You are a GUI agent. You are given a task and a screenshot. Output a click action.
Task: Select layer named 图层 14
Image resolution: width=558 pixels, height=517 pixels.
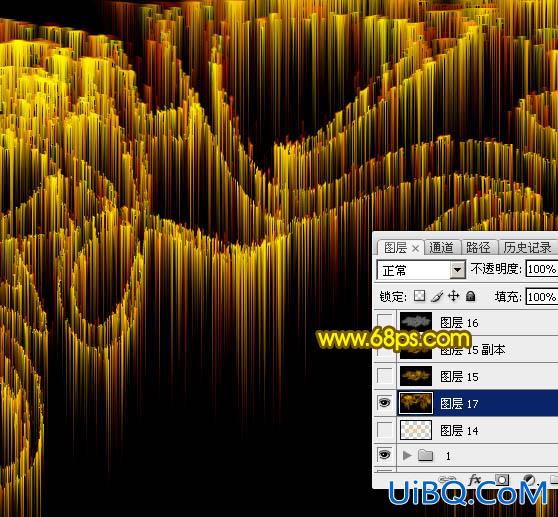(x=459, y=431)
